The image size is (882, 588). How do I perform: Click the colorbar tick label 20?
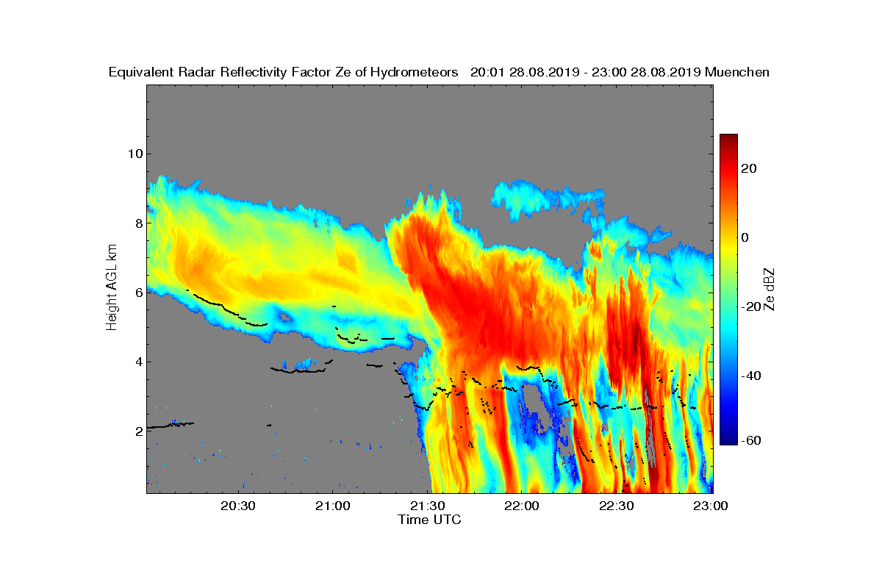click(x=750, y=168)
